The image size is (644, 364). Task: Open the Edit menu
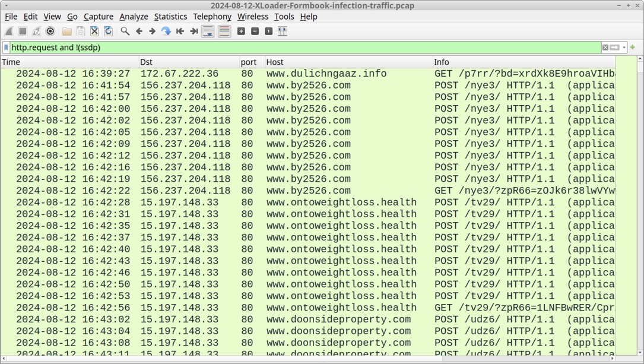coord(30,17)
